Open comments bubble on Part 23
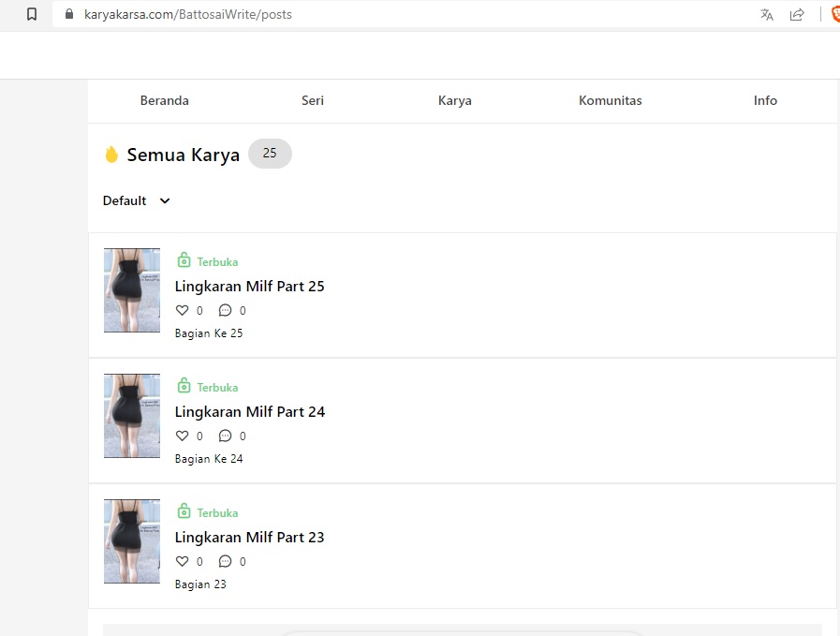This screenshot has width=840, height=636. coord(225,561)
